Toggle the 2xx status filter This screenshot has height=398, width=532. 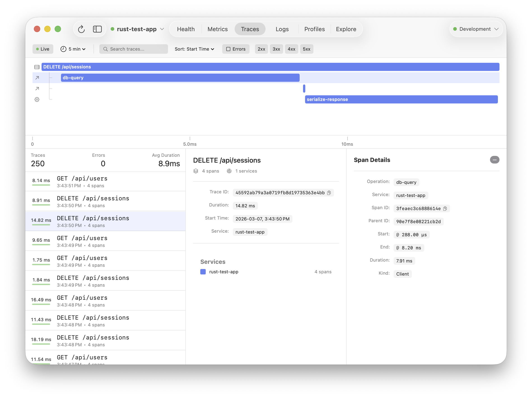coord(261,49)
